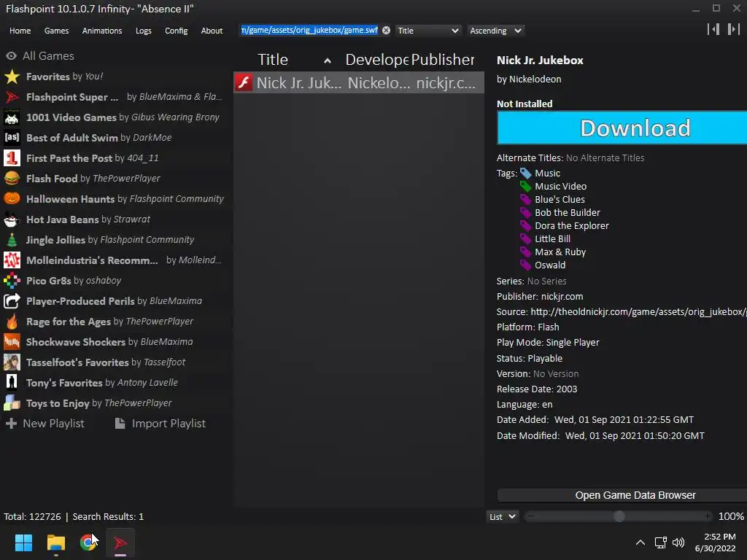Click the Download button
Image resolution: width=747 pixels, height=560 pixels.
point(622,128)
